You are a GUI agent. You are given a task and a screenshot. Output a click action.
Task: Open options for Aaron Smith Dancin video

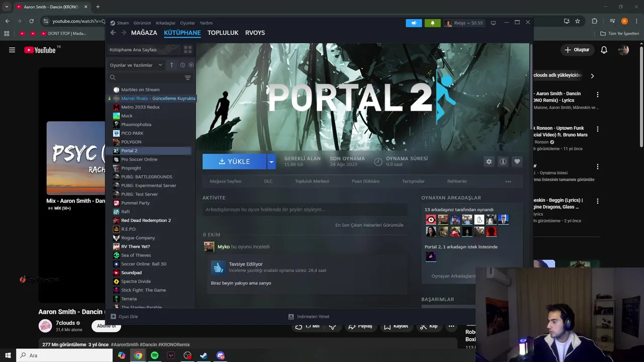tap(597, 95)
